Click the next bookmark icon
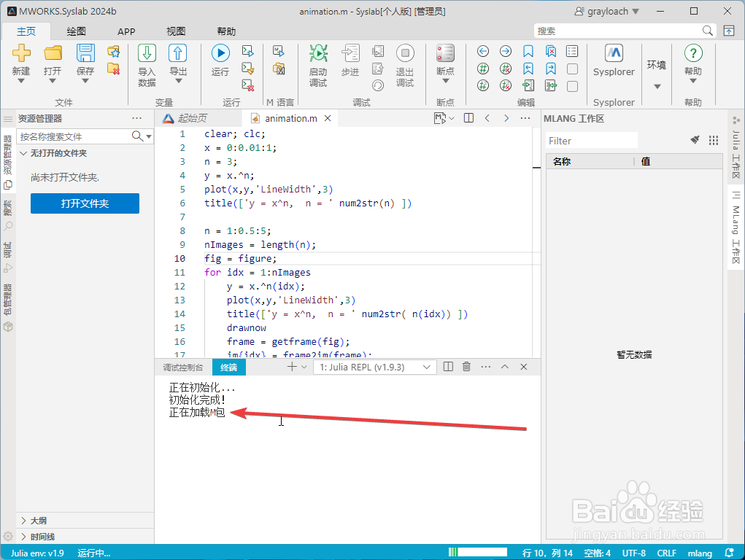Image resolution: width=745 pixels, height=560 pixels. coord(551,69)
